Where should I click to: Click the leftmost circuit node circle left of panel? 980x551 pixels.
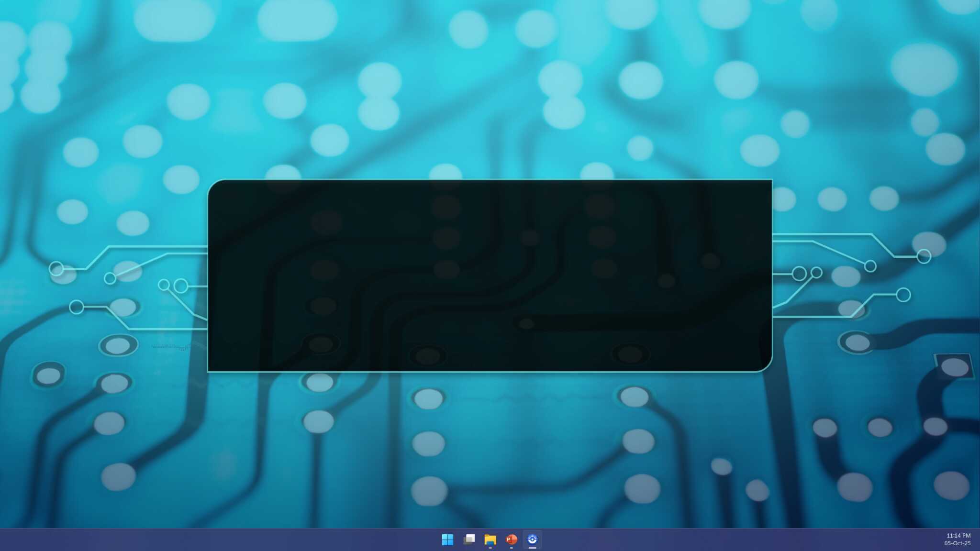click(56, 269)
